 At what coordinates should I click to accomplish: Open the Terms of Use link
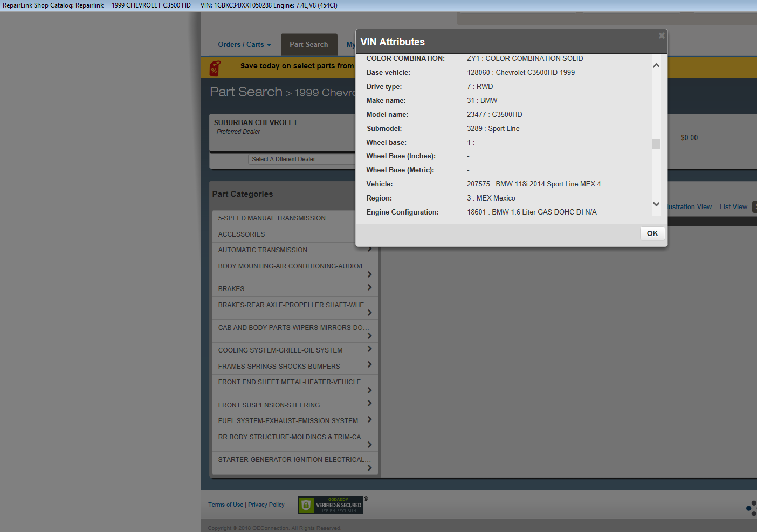[226, 505]
